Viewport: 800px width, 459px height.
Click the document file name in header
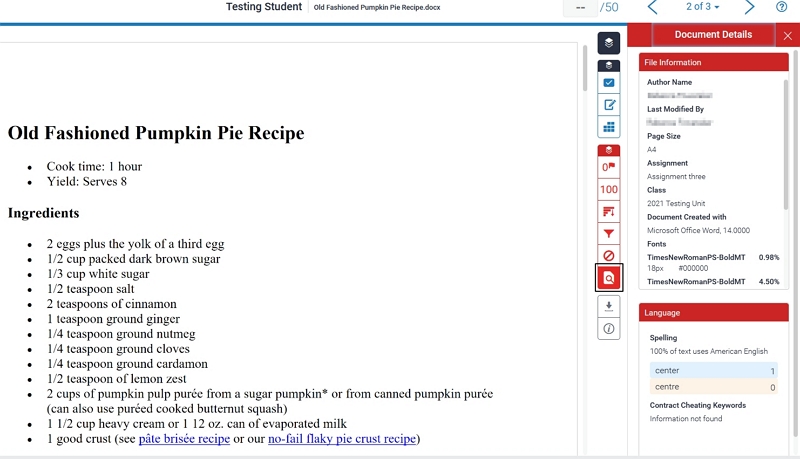pyautogui.click(x=377, y=7)
